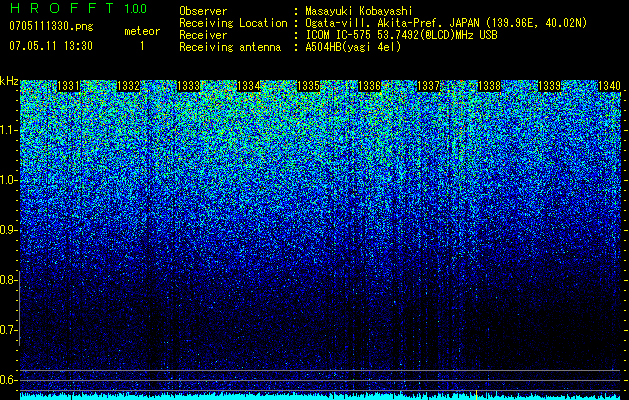Click the Receiving Location value text
Viewport: 629px width, 400px height.
pos(446,24)
